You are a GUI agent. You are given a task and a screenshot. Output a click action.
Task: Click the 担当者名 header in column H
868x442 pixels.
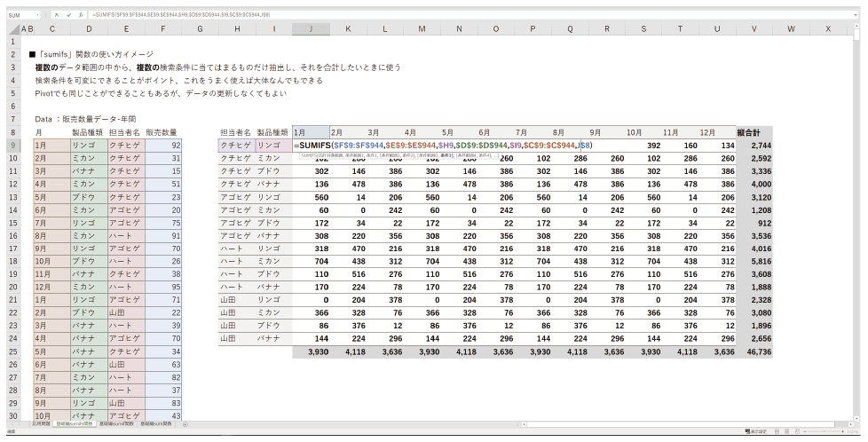(237, 132)
